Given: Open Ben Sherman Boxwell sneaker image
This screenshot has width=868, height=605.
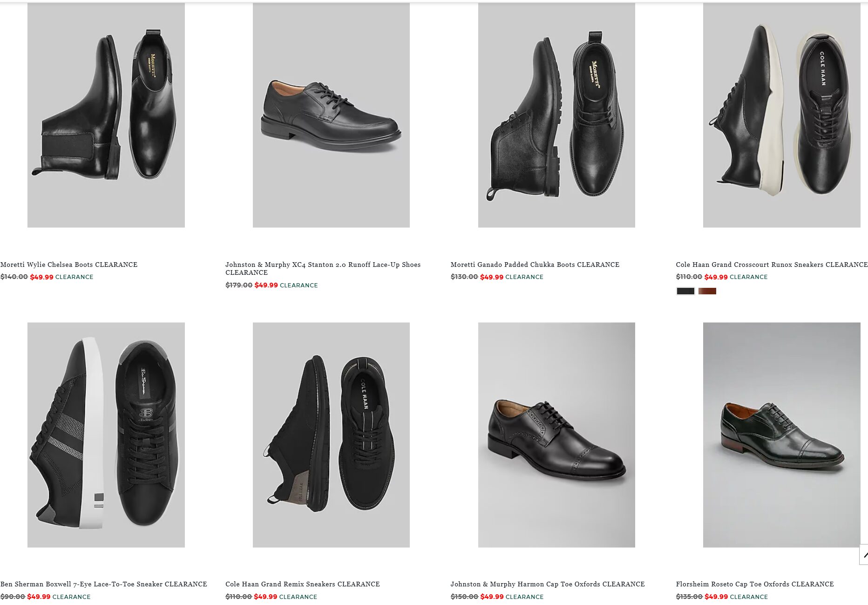Looking at the screenshot, I should click(106, 435).
